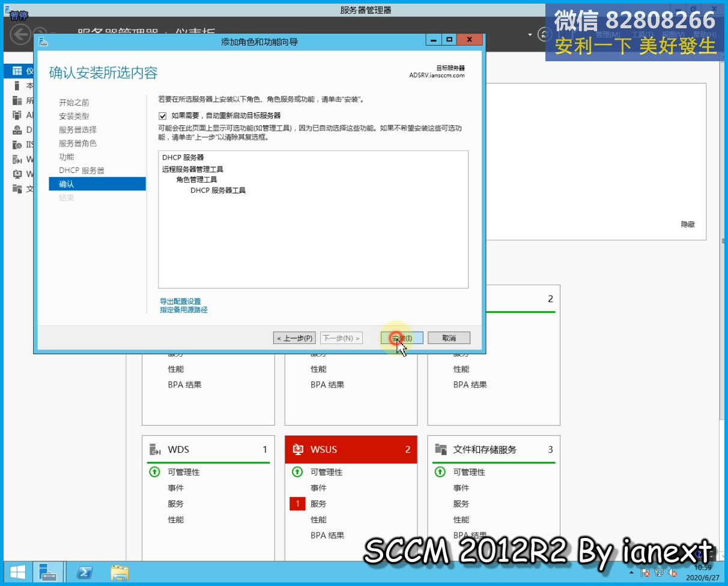Click the 取消 cancel button
Image resolution: width=728 pixels, height=586 pixels.
tap(449, 338)
